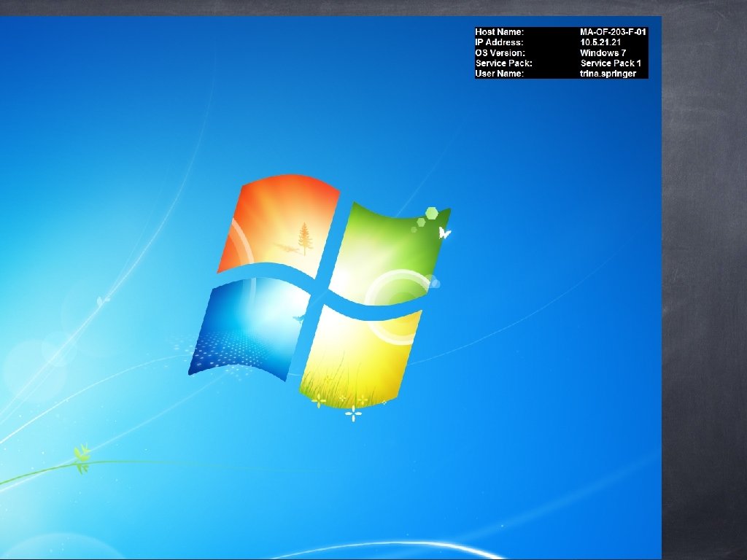
Task: Click the "OS Version:" label
Action: pos(500,52)
